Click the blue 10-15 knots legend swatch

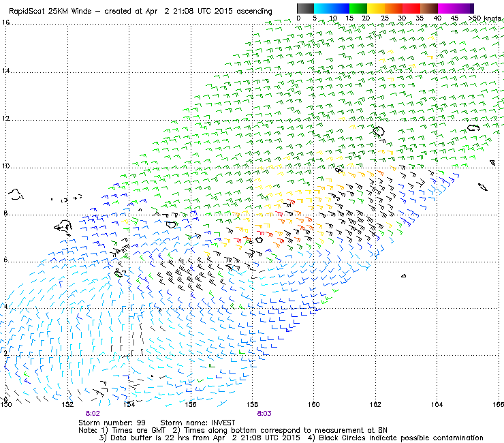click(x=340, y=8)
